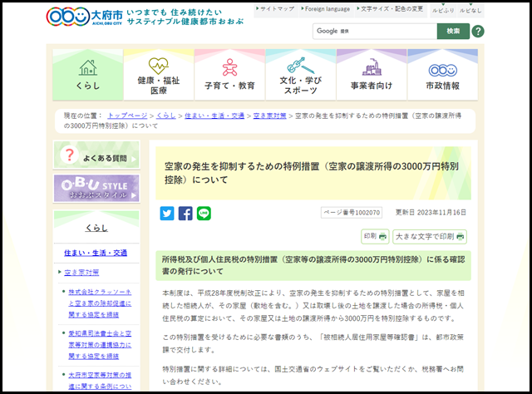Click the 更新日 2023年11月16日 text
Viewport: 532px width, 394px height.
point(431,213)
